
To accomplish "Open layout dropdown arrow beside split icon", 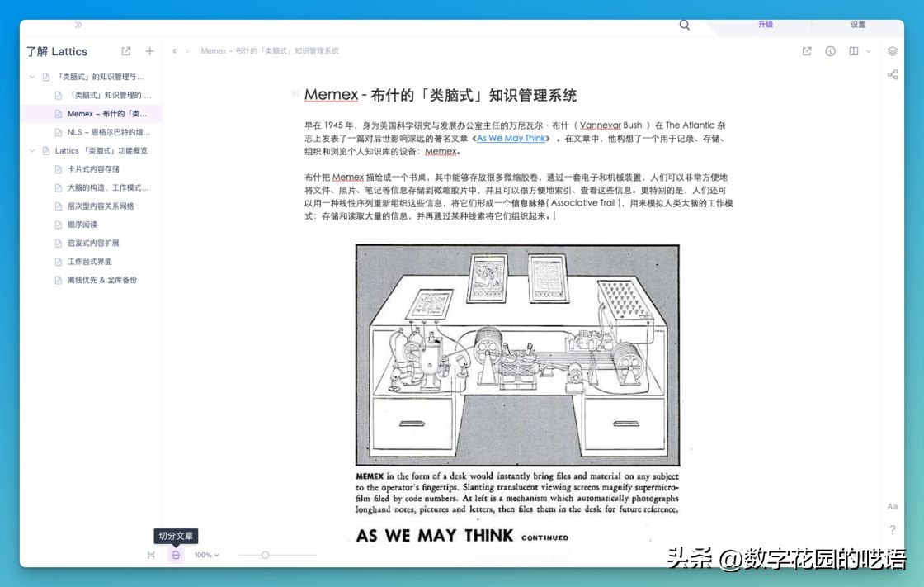I will [868, 51].
